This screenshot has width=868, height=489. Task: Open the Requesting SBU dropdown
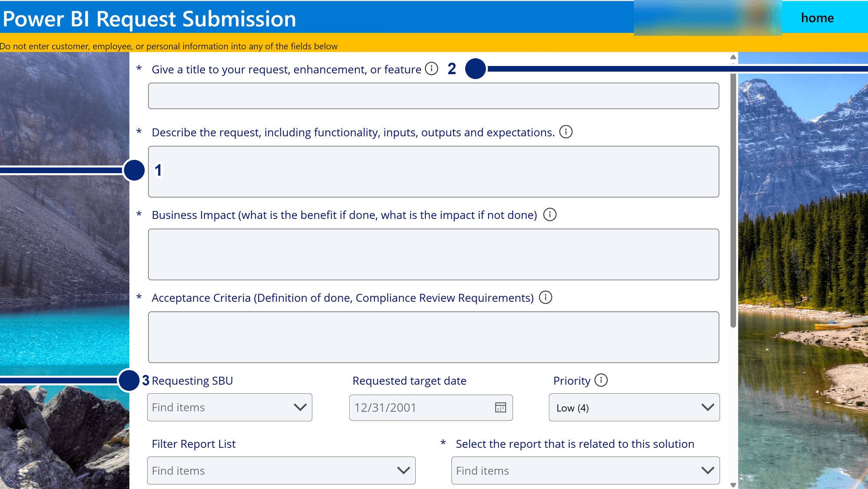click(x=230, y=407)
